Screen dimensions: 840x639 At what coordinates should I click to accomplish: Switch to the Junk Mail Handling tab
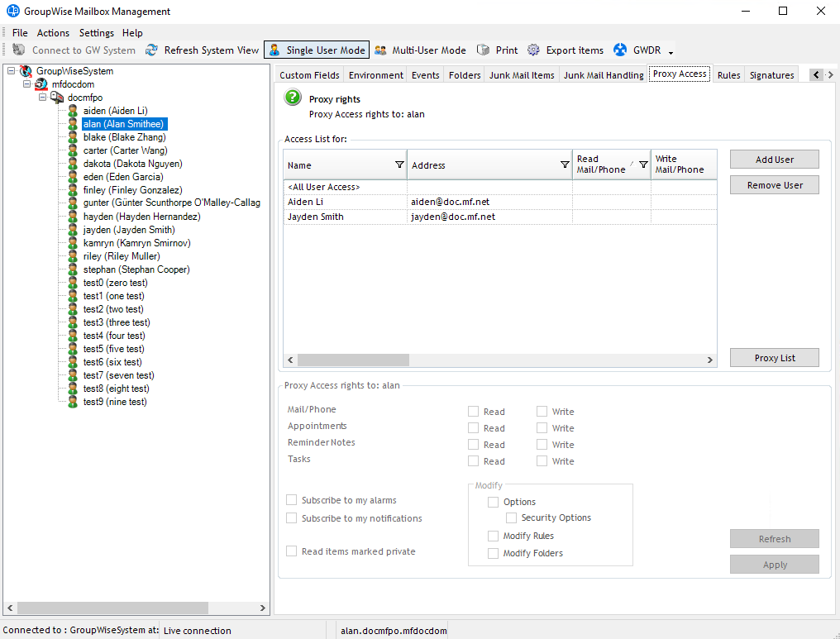(603, 75)
